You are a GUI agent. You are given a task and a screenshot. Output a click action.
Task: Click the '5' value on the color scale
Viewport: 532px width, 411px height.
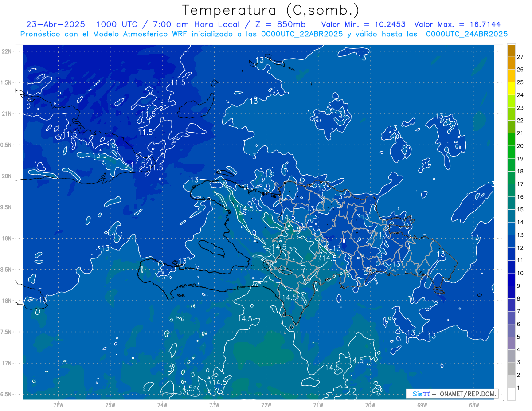519,337
